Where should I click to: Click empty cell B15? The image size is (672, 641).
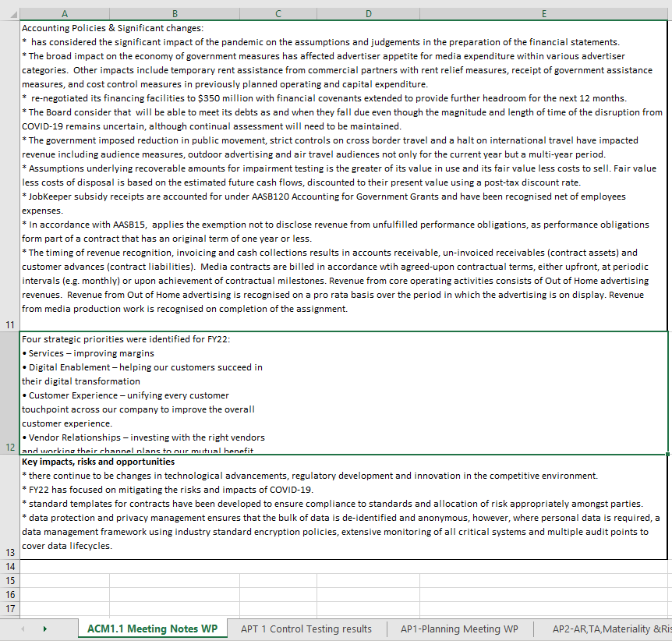(x=175, y=580)
